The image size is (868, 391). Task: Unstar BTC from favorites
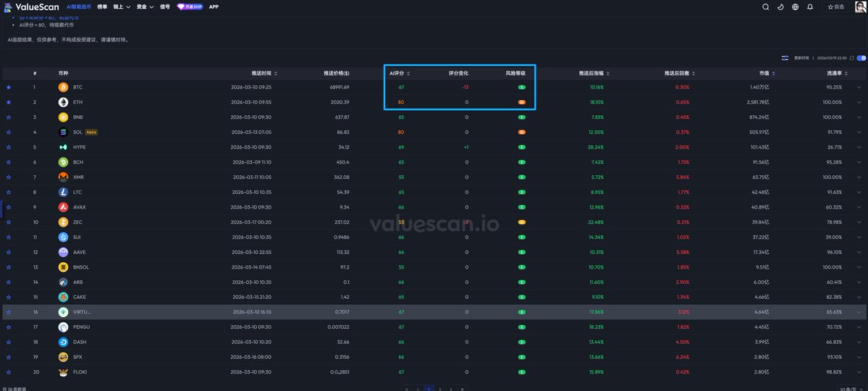8,87
